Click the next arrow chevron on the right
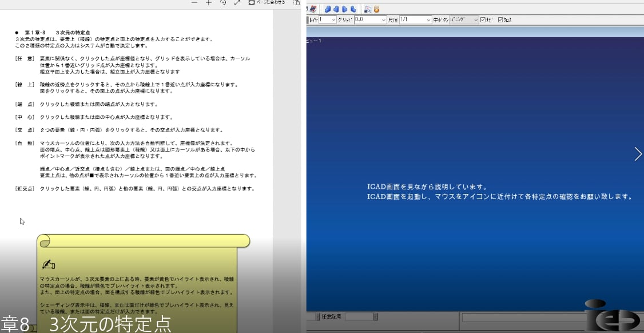Image resolution: width=644 pixels, height=333 pixels. [x=638, y=154]
